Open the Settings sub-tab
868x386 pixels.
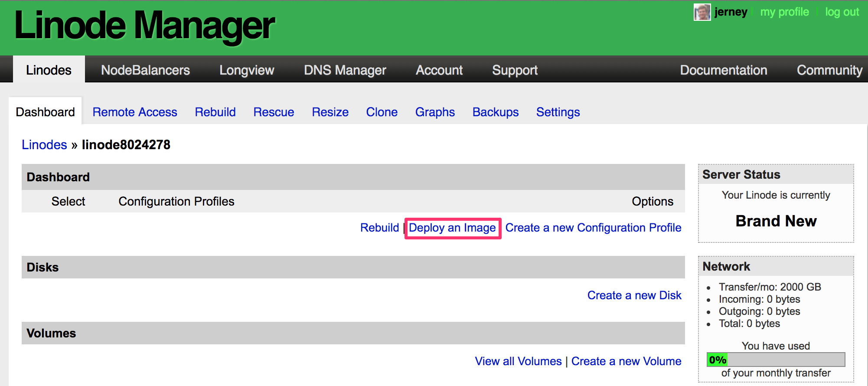(558, 112)
